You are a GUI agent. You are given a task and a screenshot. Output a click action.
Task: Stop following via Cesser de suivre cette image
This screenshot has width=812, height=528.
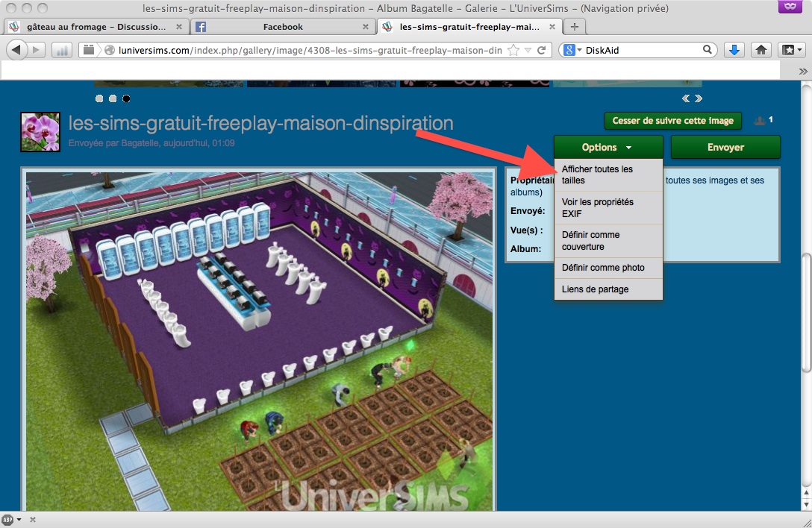(672, 120)
